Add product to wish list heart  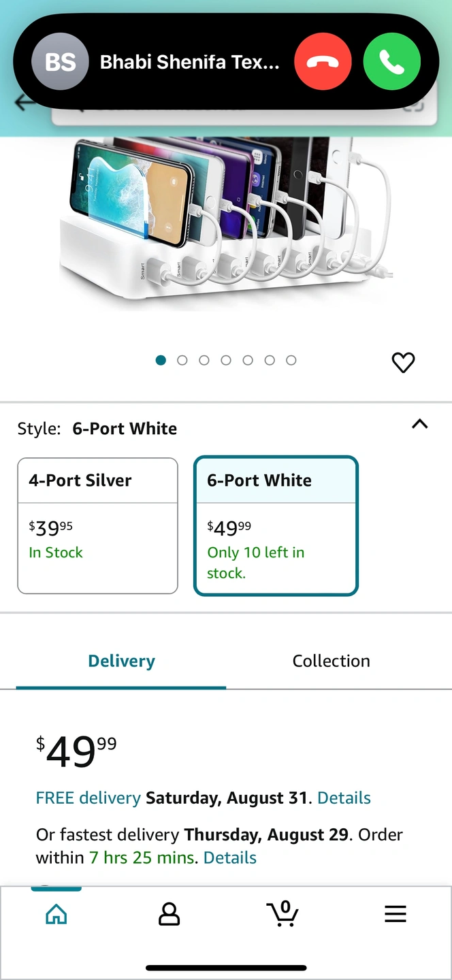point(403,363)
